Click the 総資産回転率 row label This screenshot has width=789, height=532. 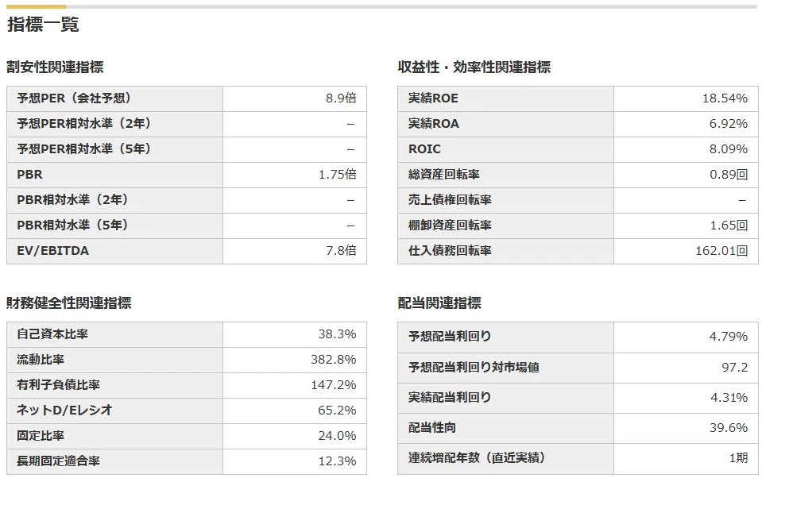tap(444, 175)
